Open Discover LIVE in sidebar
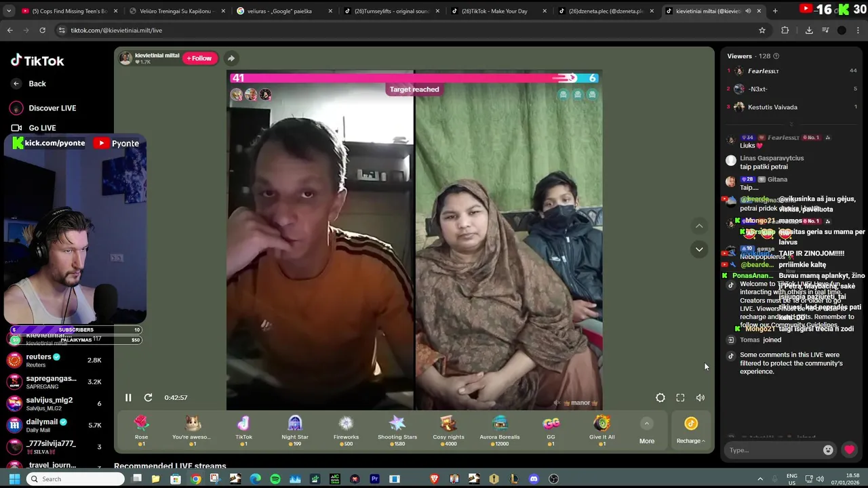Image resolution: width=868 pixels, height=488 pixels. pyautogui.click(x=43, y=108)
